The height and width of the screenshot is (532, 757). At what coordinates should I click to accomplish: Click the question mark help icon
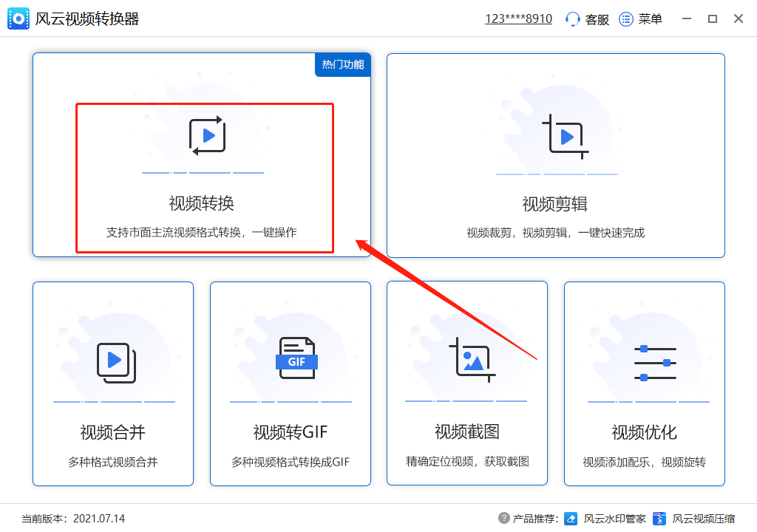point(503,518)
